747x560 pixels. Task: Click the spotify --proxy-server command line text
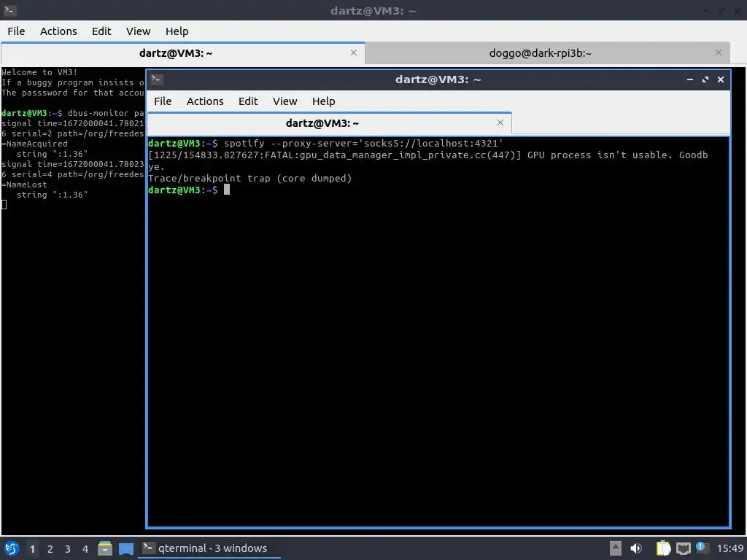pos(363,144)
